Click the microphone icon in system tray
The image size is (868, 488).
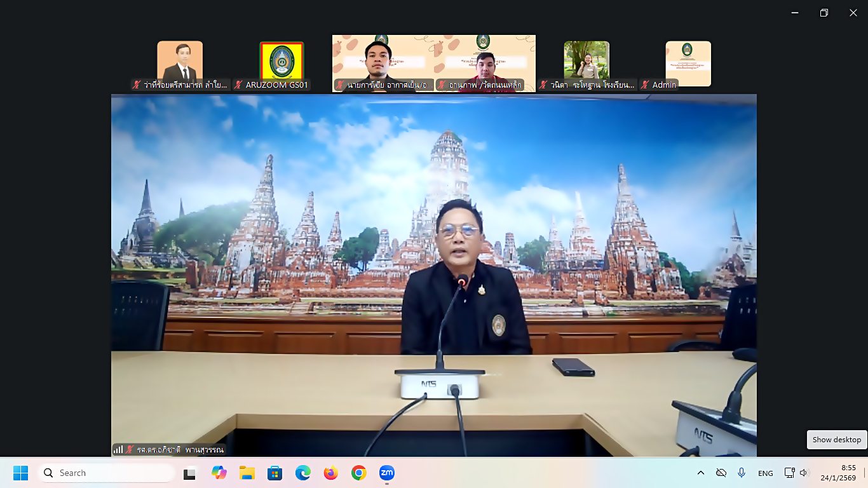tap(741, 473)
